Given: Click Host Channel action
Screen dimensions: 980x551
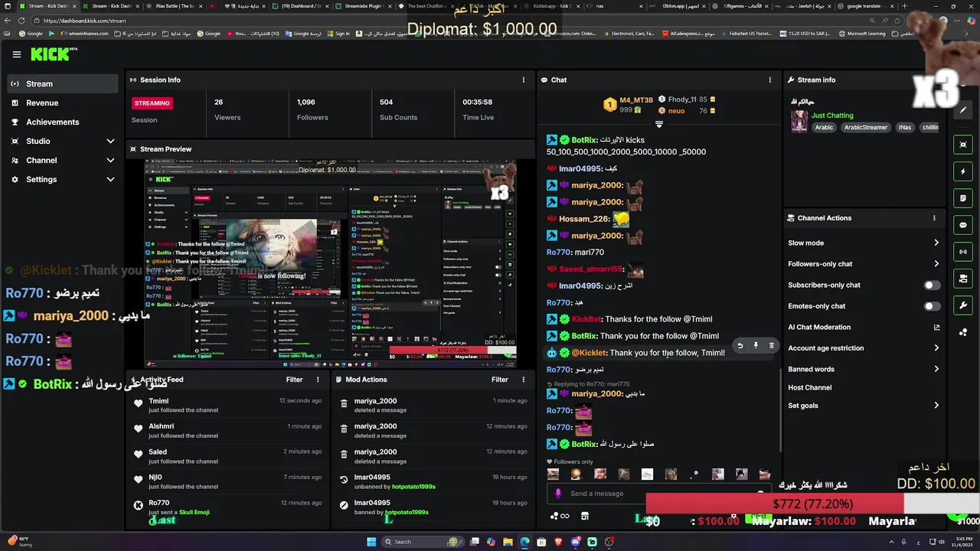Looking at the screenshot, I should click(x=809, y=387).
